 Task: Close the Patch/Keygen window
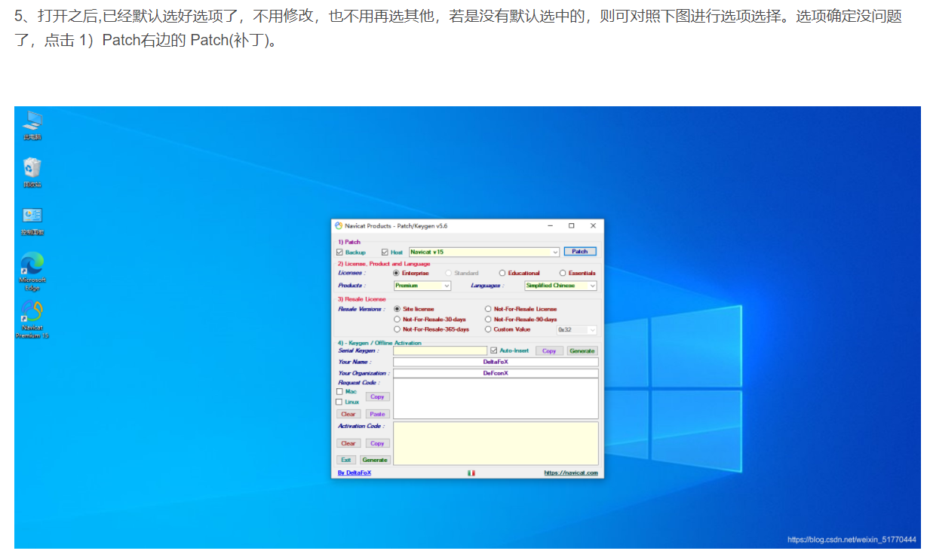593,225
